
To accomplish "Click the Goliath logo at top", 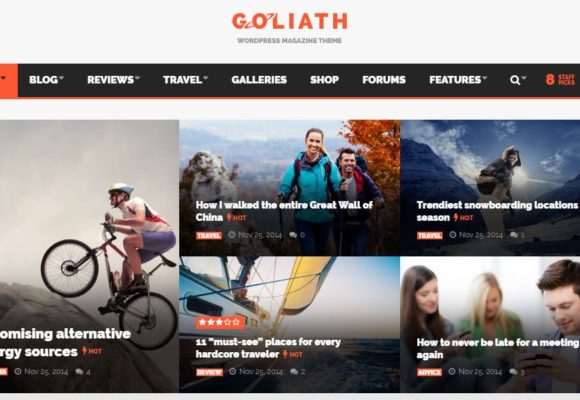I will [x=290, y=21].
